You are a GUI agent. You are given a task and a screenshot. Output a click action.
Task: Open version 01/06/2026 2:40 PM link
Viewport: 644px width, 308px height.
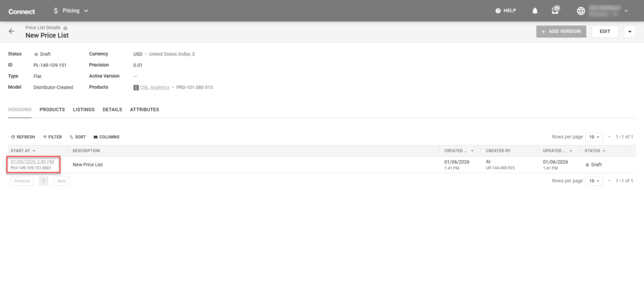(32, 162)
